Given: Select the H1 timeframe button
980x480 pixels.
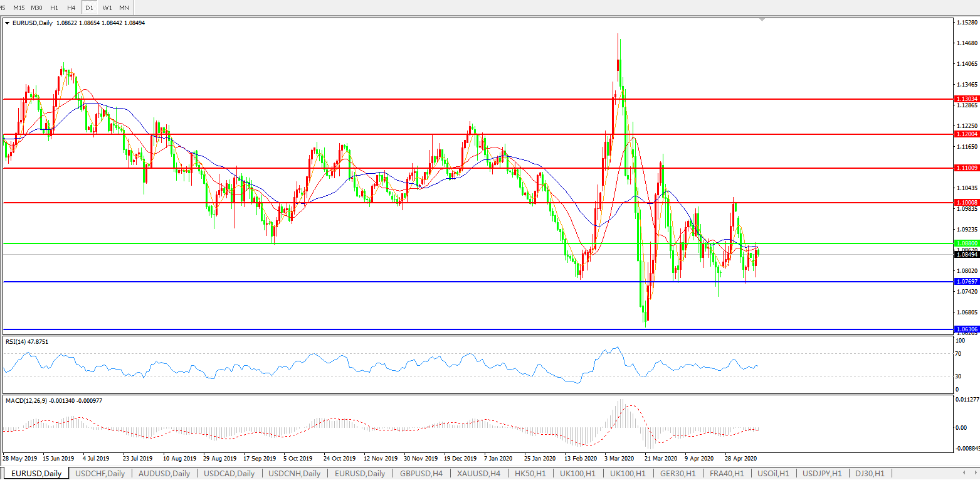Looking at the screenshot, I should [x=54, y=8].
